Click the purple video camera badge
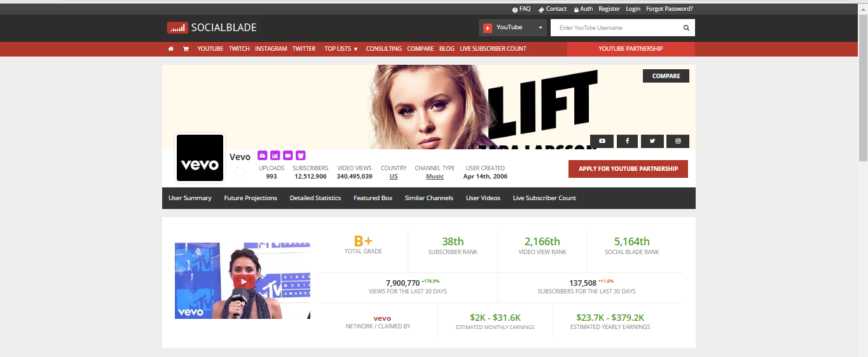The width and height of the screenshot is (868, 357). point(287,155)
